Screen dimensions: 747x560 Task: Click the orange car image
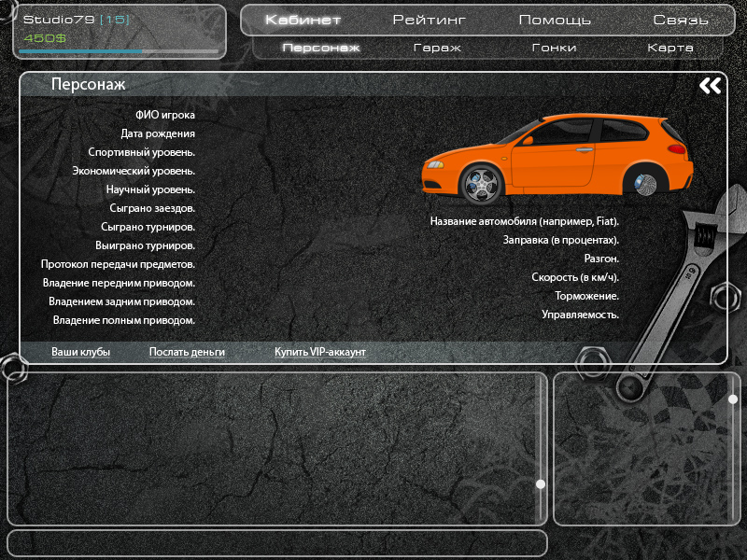[x=557, y=159]
